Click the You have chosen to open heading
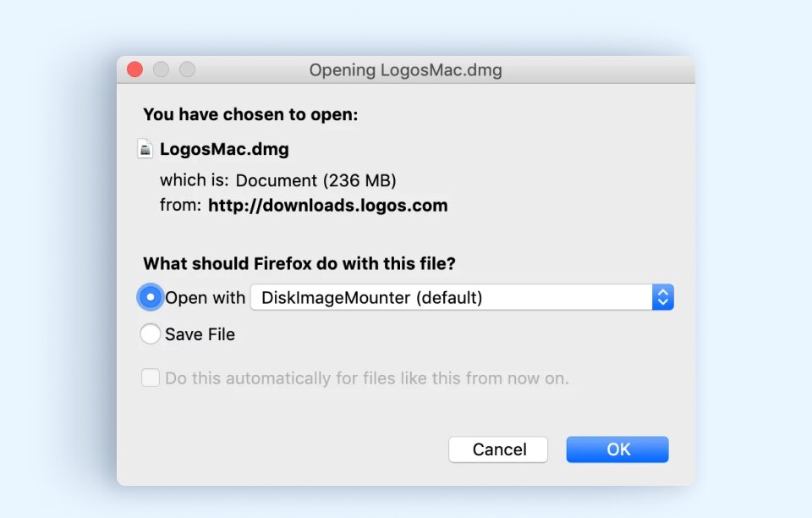The height and width of the screenshot is (518, 812). [250, 114]
